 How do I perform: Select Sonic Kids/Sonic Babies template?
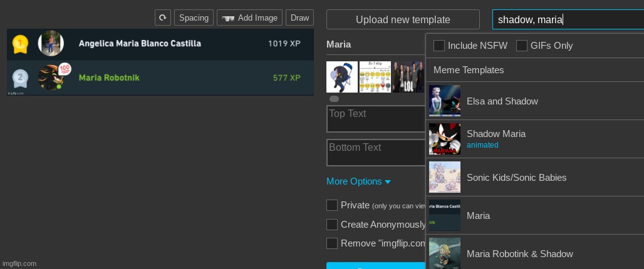tap(535, 177)
